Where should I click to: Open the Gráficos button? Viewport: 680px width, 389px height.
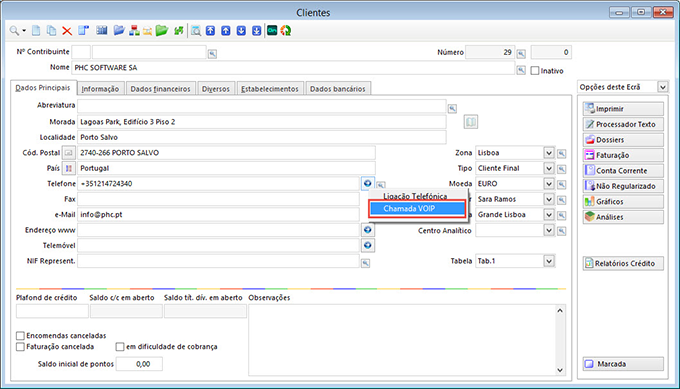[623, 201]
